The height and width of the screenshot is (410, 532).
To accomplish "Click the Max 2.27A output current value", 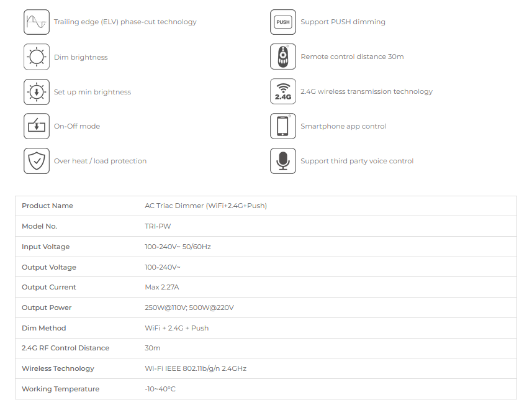I will click(162, 287).
